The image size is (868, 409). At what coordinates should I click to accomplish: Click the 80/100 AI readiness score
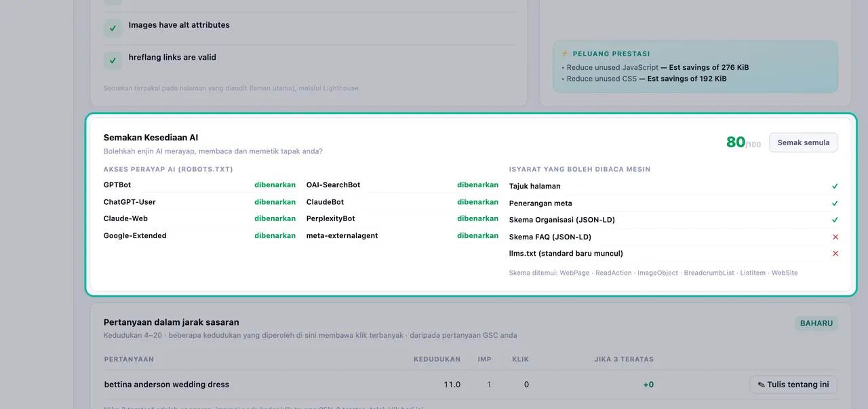click(x=743, y=142)
